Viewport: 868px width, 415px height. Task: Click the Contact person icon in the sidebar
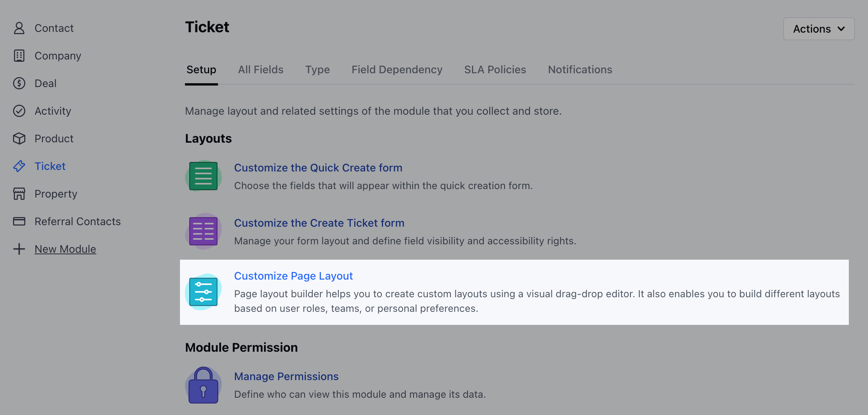[19, 28]
